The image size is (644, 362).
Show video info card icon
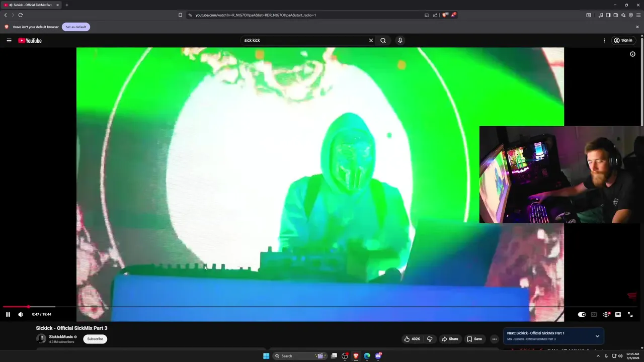point(632,54)
